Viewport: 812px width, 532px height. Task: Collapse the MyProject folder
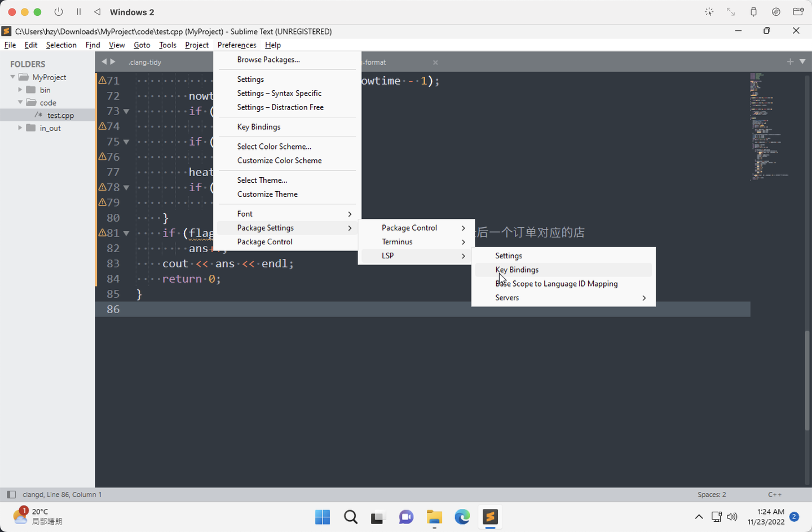tap(12, 77)
